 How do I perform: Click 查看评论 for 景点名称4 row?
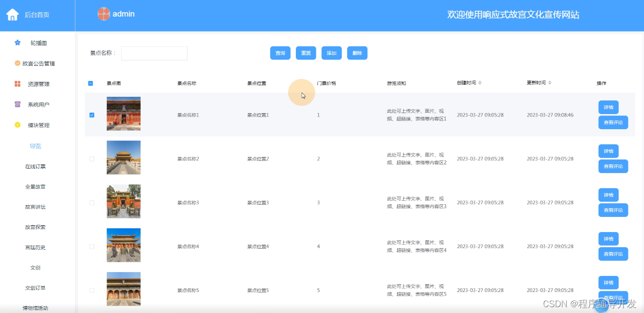click(x=613, y=254)
